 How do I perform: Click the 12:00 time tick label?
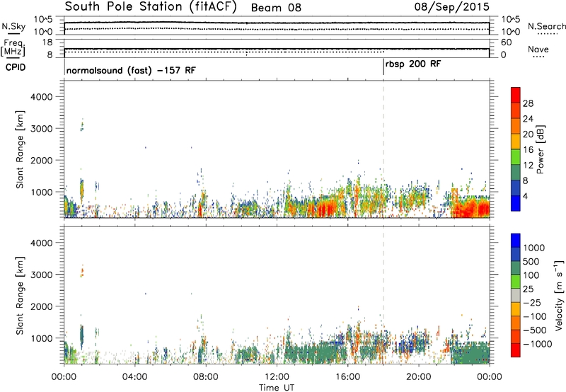pyautogui.click(x=277, y=377)
